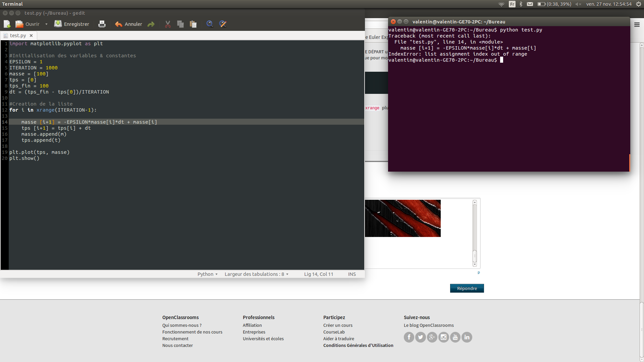
Task: Open the tab width dropdown
Action: coord(256,274)
